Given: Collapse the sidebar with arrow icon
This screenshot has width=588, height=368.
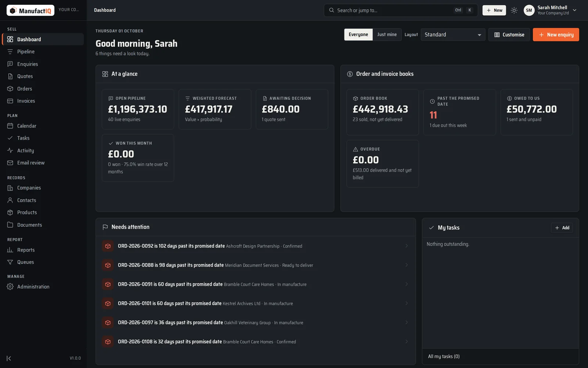Looking at the screenshot, I should 9,358.
